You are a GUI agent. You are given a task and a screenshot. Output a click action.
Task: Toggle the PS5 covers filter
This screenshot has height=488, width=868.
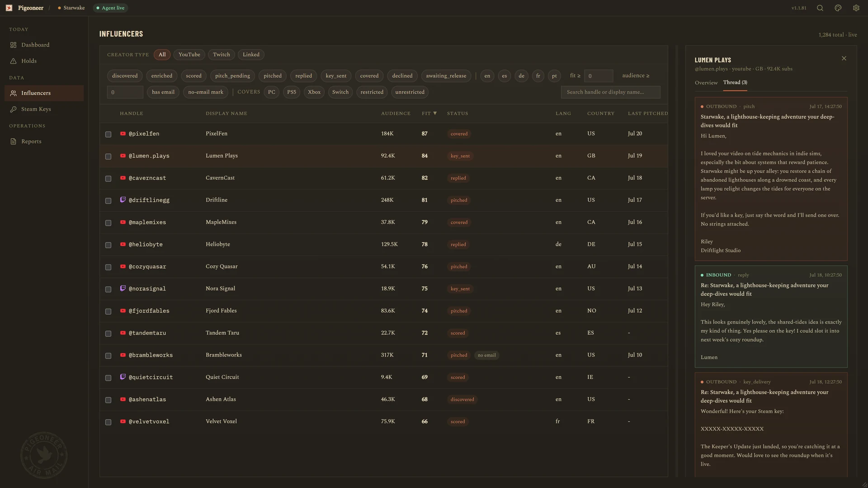coord(292,92)
